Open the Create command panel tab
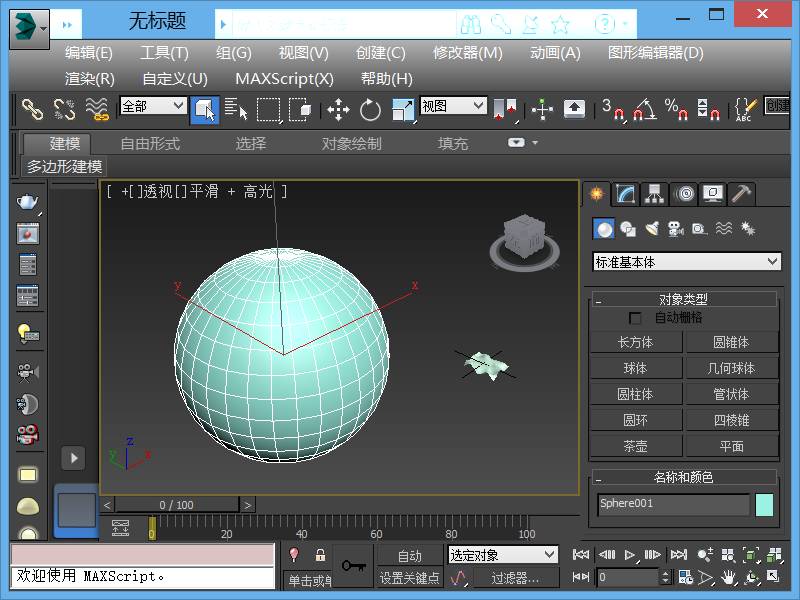 596,194
